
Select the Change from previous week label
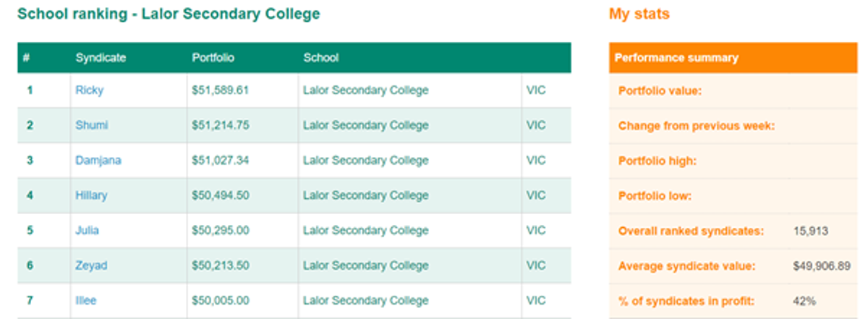pyautogui.click(x=697, y=126)
